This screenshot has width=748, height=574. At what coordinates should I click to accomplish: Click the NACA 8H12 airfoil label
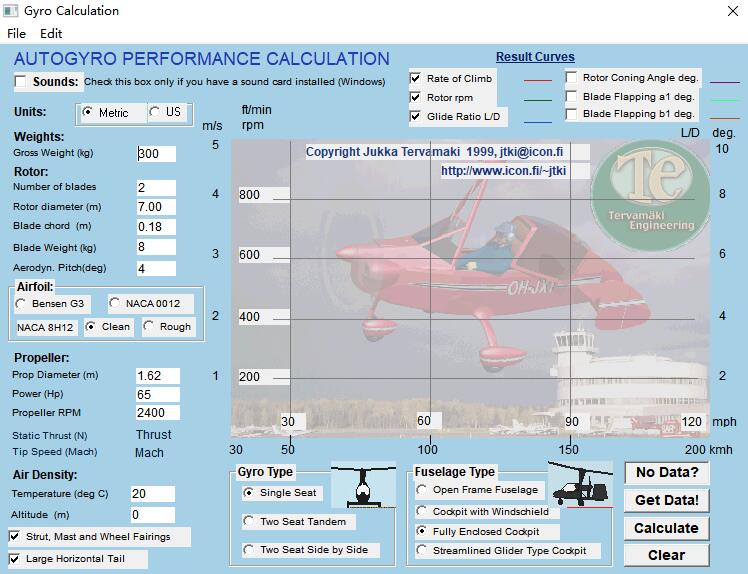coord(45,328)
